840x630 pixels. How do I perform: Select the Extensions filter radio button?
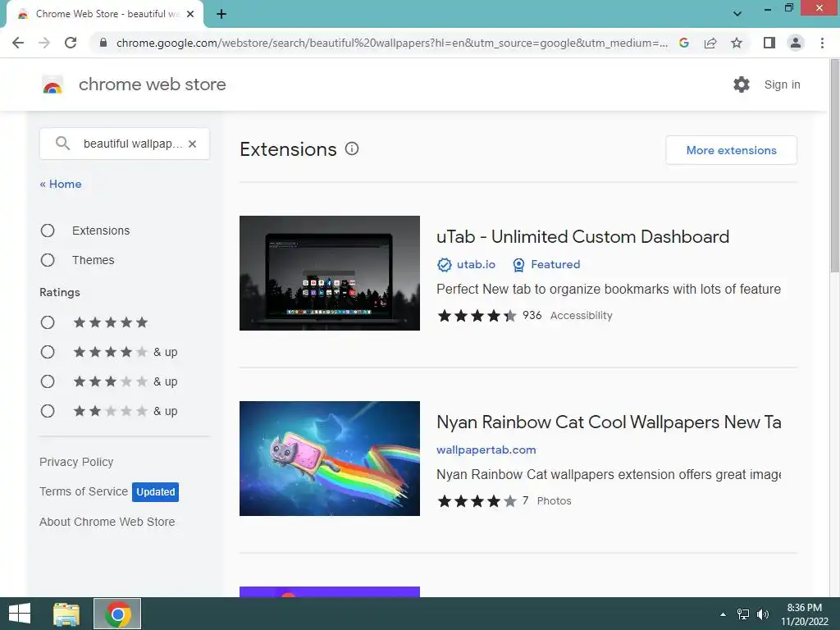click(x=48, y=231)
